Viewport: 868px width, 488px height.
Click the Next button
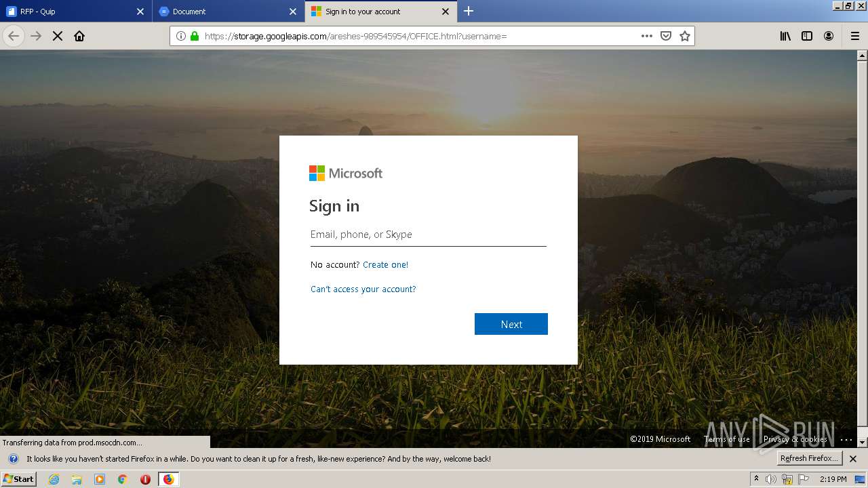(x=511, y=324)
